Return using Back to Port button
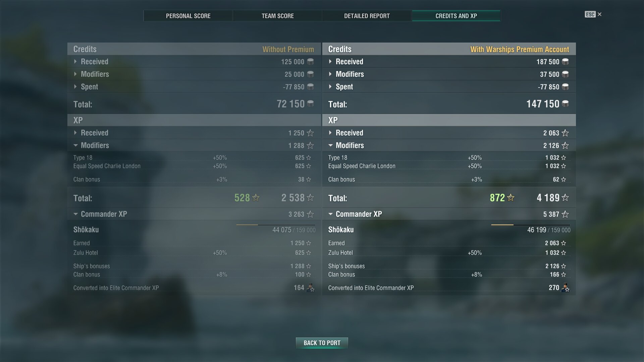Image resolution: width=644 pixels, height=362 pixels. coord(322,343)
